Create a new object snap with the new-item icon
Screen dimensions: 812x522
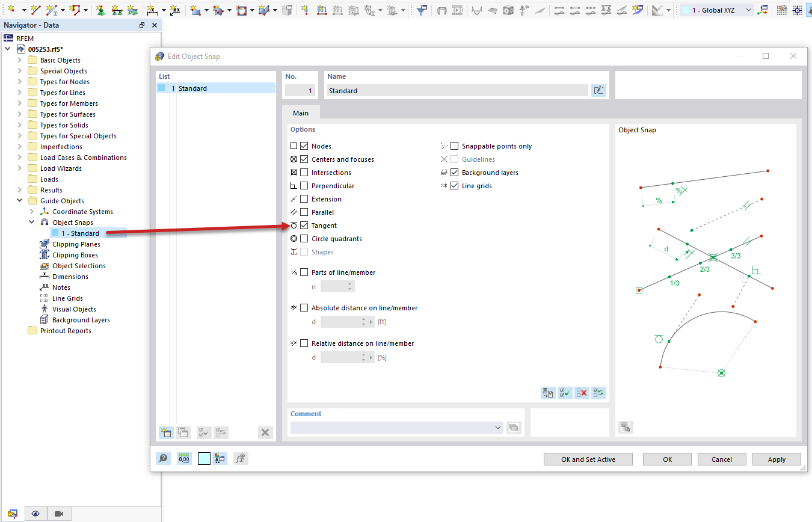[165, 432]
